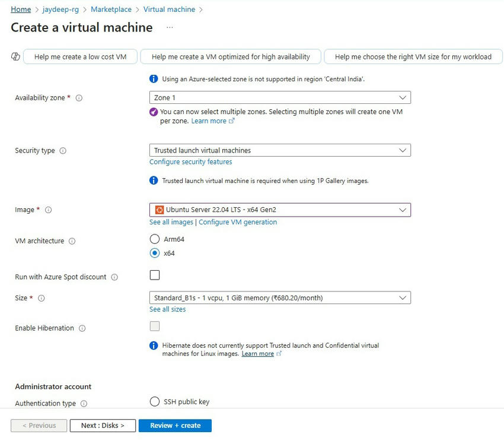Open the ellipsis menu beside the page title
This screenshot has width=504, height=444.
pyautogui.click(x=169, y=27)
